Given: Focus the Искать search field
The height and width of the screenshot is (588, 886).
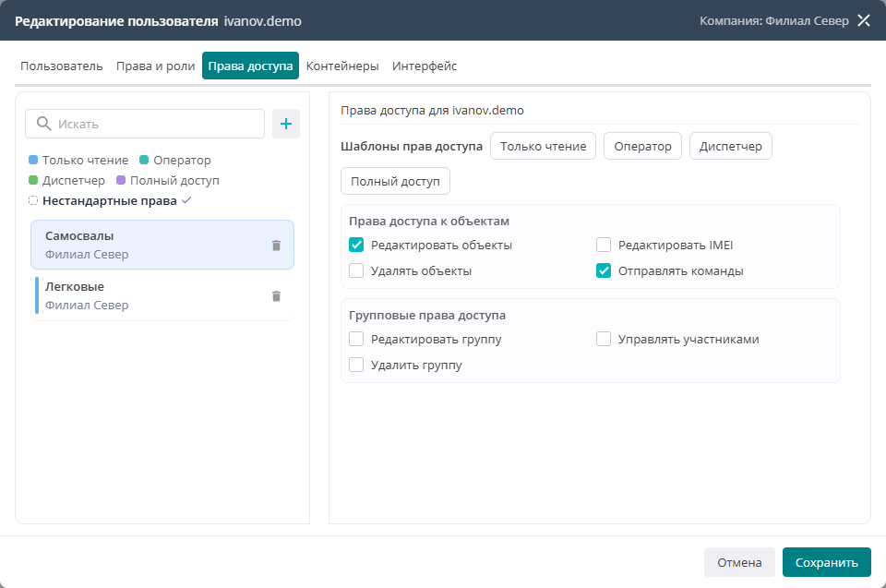Looking at the screenshot, I should tap(145, 124).
